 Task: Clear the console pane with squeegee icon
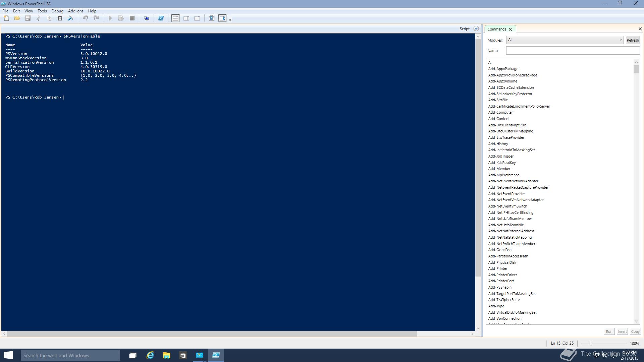[71, 18]
